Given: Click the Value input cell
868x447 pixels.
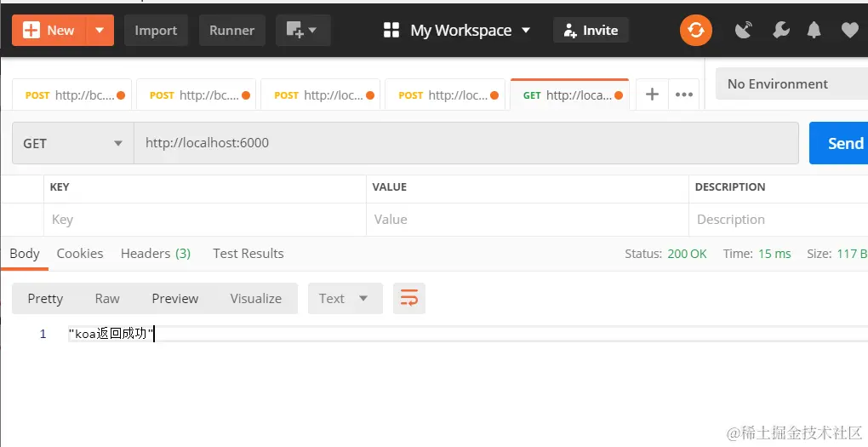Looking at the screenshot, I should tap(528, 220).
